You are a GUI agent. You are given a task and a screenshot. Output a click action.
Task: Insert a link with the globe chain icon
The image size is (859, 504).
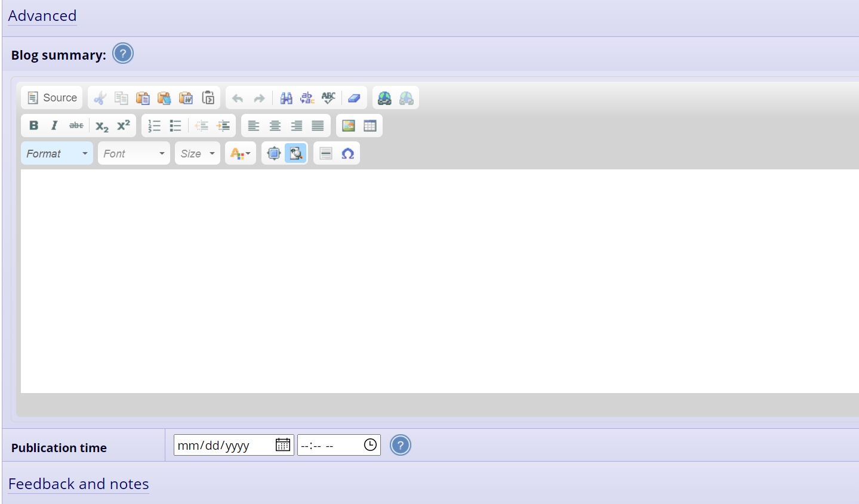tap(385, 98)
